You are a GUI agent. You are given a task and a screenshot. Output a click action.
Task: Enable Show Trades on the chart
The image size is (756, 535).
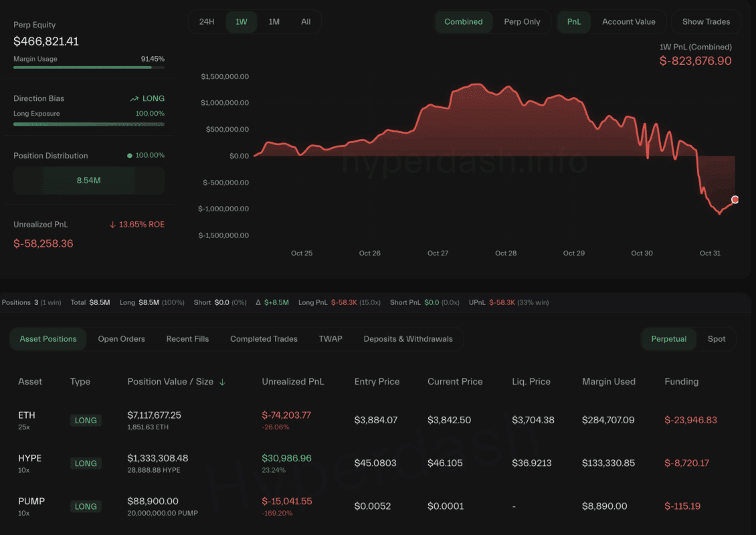706,21
